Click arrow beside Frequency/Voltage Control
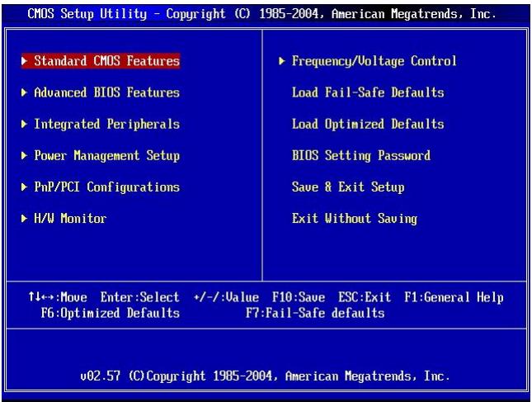532x402 pixels. [281, 61]
